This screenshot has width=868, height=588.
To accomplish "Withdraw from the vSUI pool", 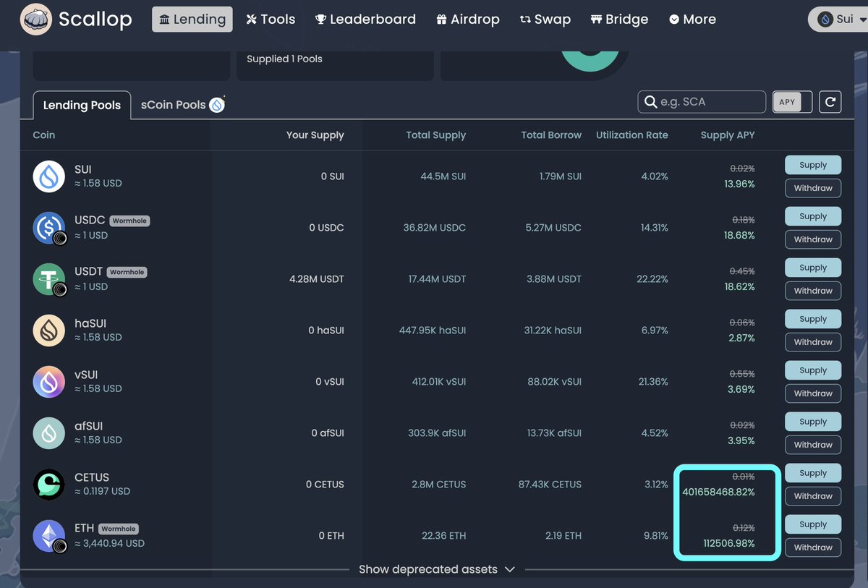I will click(x=813, y=393).
